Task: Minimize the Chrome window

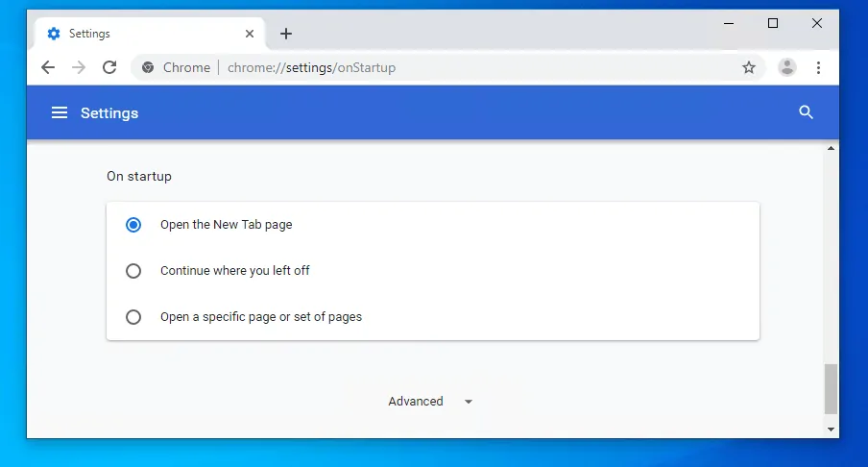Action: pos(729,23)
